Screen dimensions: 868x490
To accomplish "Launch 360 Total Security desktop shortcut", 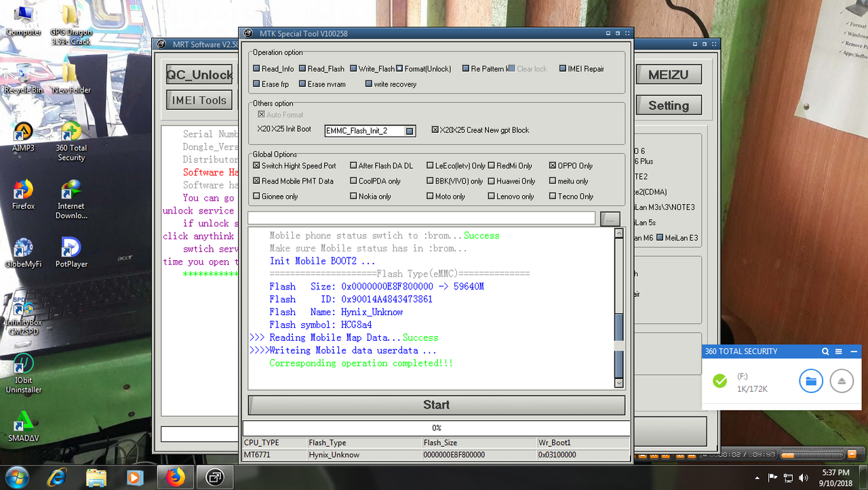I will (71, 142).
